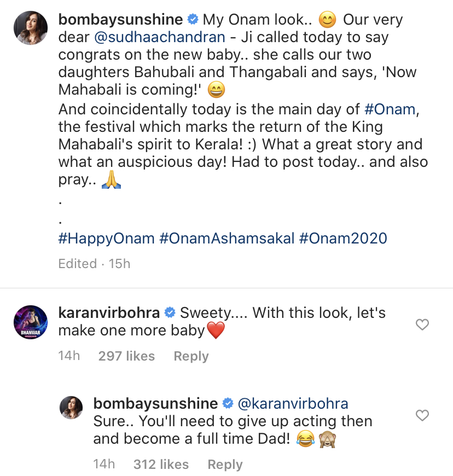This screenshot has height=476, width=453.
Task: Click bombaysunshine username in post caption
Action: 120,20
